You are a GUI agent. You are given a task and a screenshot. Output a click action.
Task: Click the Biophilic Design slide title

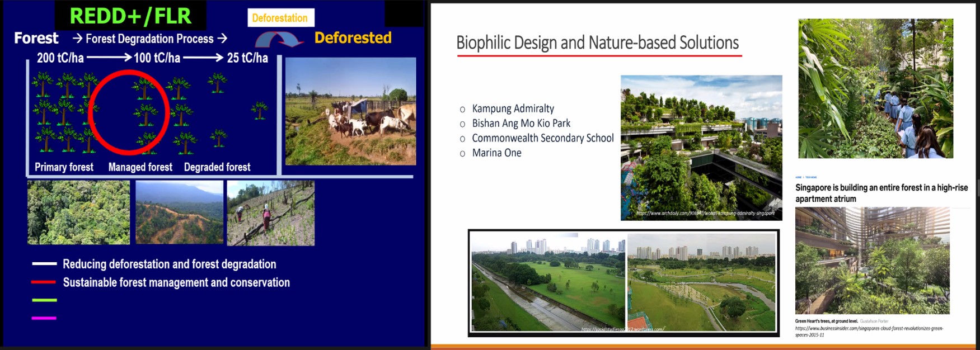click(x=597, y=42)
